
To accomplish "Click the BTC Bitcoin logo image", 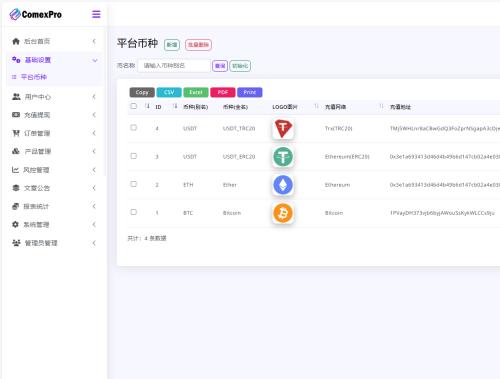I will tap(283, 213).
